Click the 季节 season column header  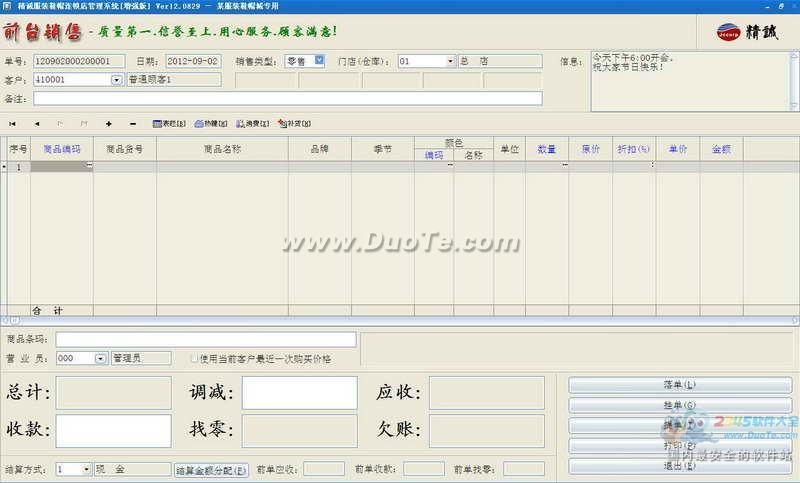[x=383, y=149]
